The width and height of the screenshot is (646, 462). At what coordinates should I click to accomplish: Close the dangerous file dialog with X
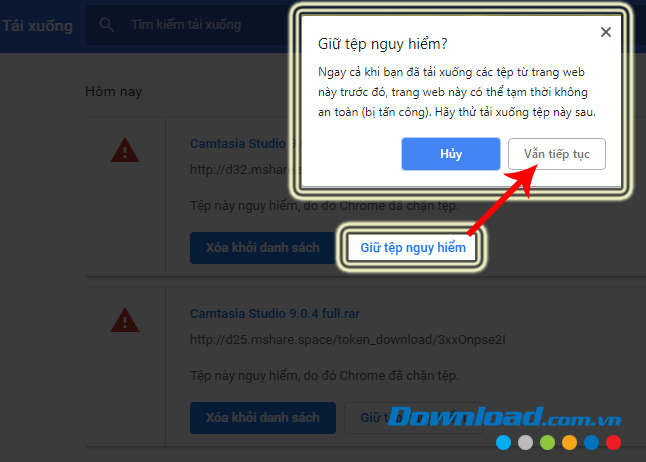605,32
